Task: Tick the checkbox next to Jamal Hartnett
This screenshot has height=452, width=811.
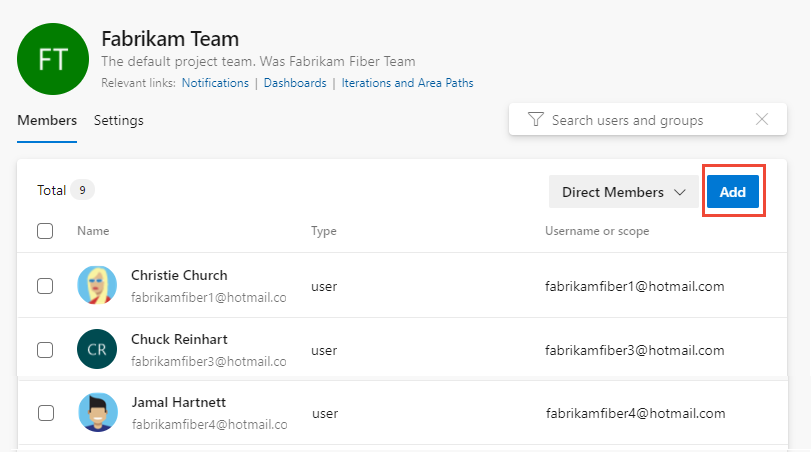Action: pos(45,412)
